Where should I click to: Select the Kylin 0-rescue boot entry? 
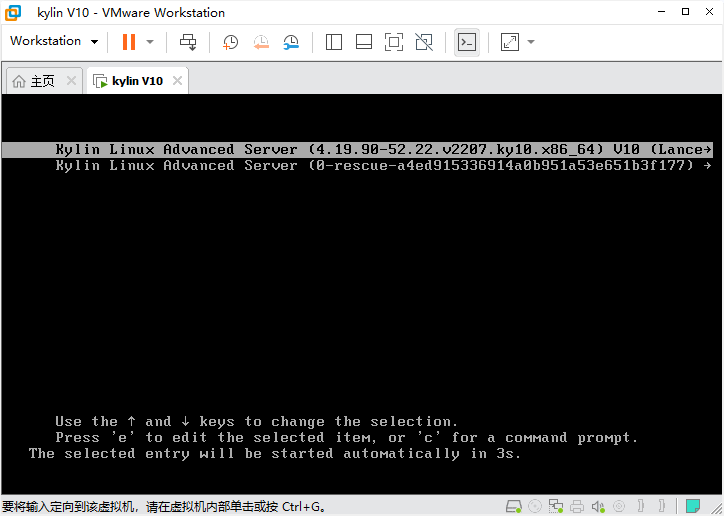click(357, 166)
